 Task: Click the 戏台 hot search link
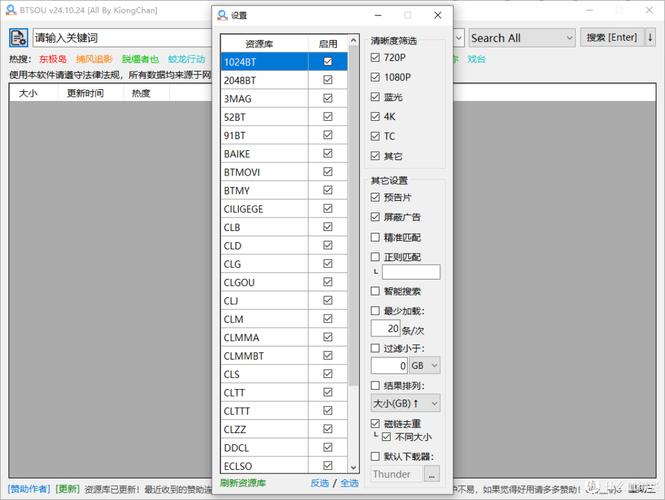click(x=476, y=59)
